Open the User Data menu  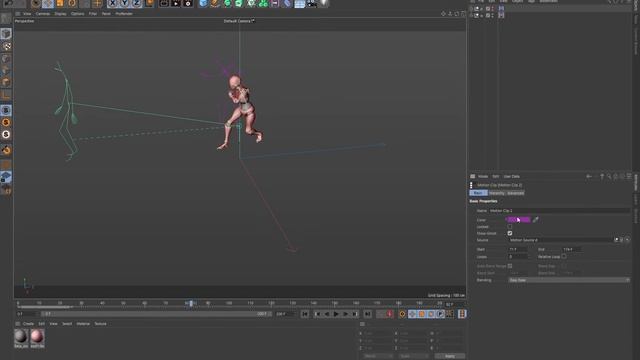click(x=511, y=176)
